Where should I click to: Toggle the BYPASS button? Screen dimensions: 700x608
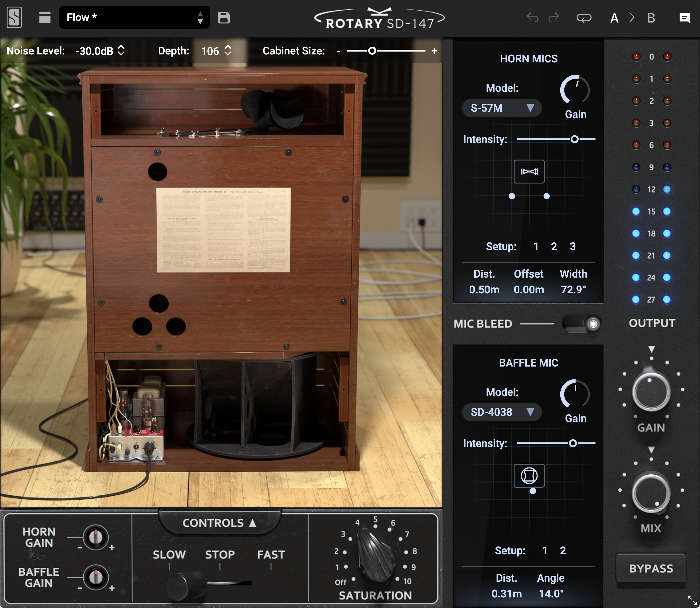(651, 568)
